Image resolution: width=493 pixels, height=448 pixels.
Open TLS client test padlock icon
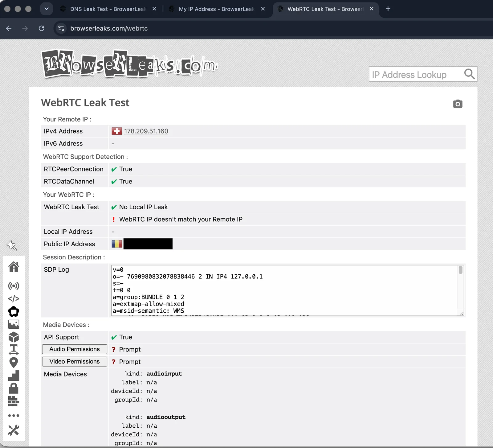pos(14,388)
